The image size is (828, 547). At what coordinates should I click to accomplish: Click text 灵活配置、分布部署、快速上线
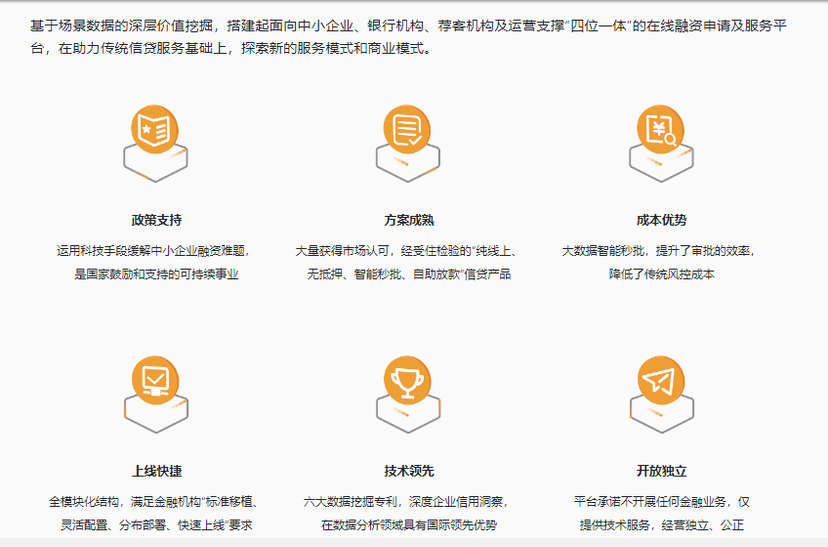pos(144,525)
